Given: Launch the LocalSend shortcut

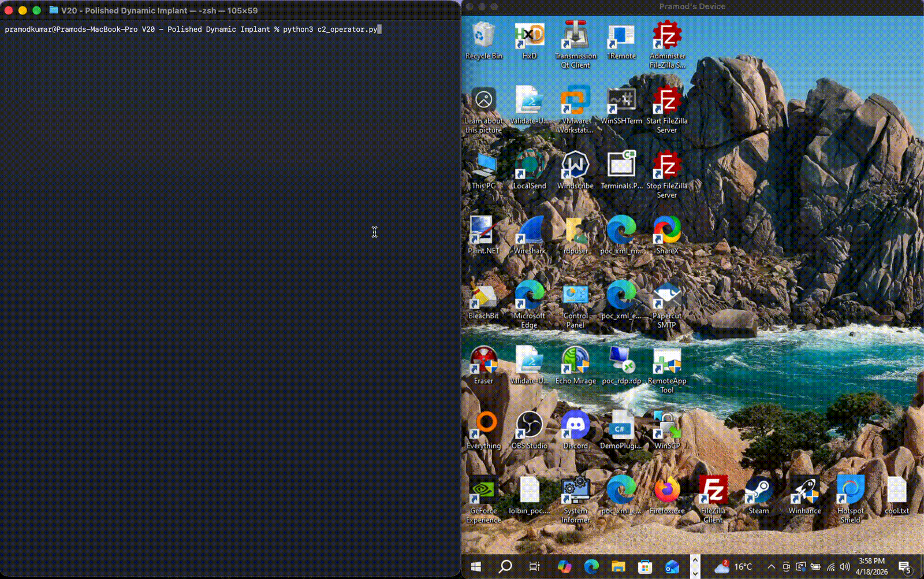Looking at the screenshot, I should (529, 170).
